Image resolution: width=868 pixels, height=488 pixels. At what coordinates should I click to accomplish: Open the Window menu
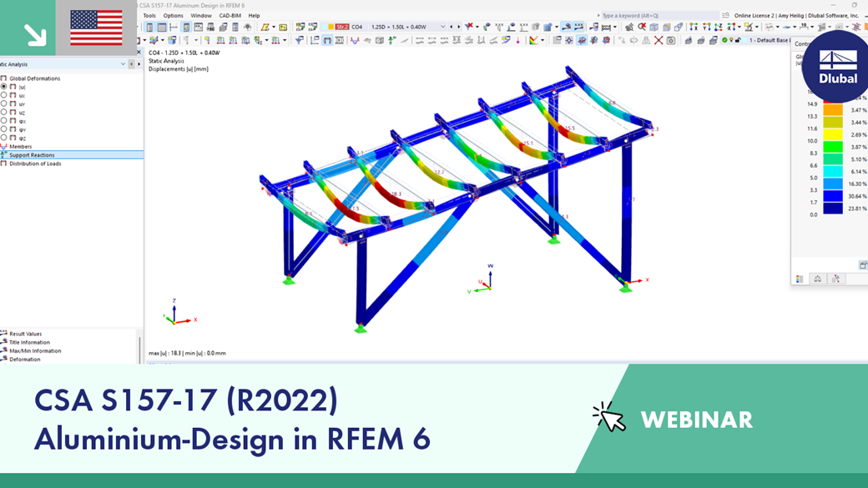(x=201, y=16)
